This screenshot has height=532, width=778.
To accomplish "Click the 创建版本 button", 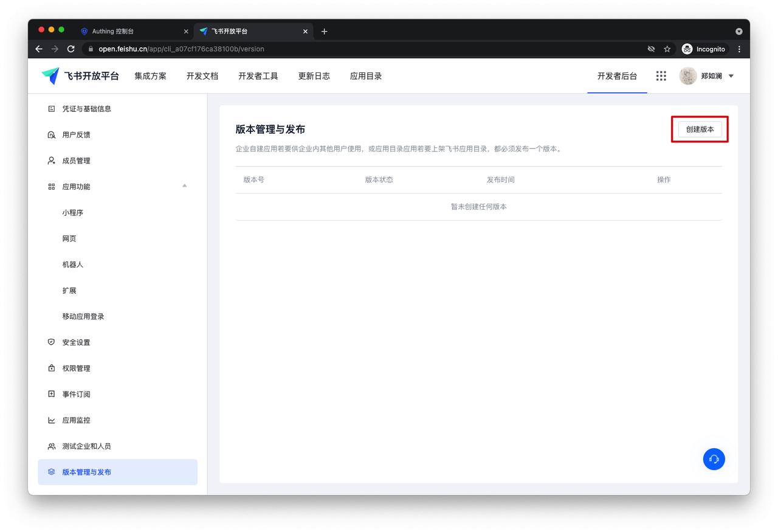I will (x=699, y=129).
